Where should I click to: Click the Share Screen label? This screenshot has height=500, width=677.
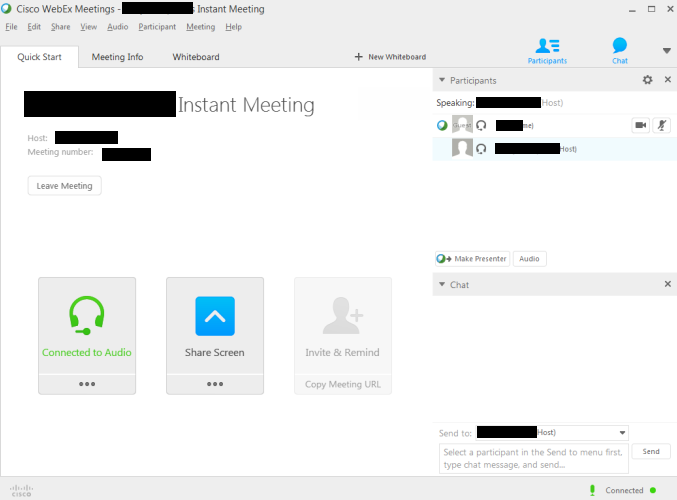click(215, 352)
